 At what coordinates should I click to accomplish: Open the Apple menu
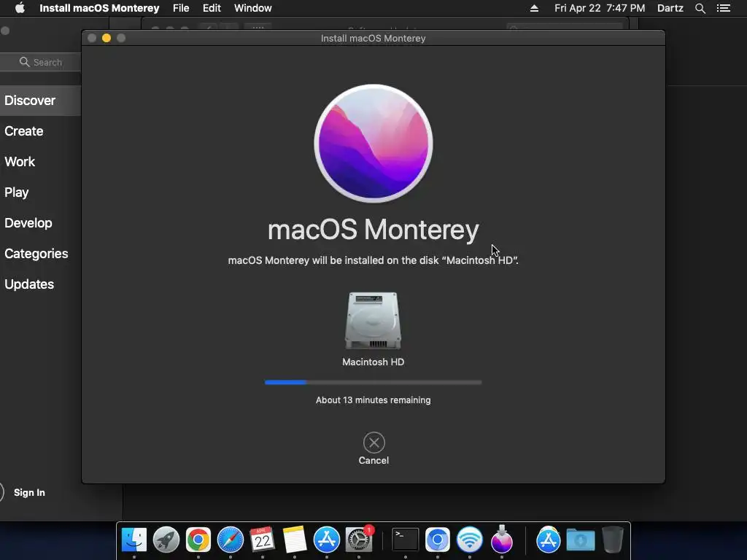[20, 8]
